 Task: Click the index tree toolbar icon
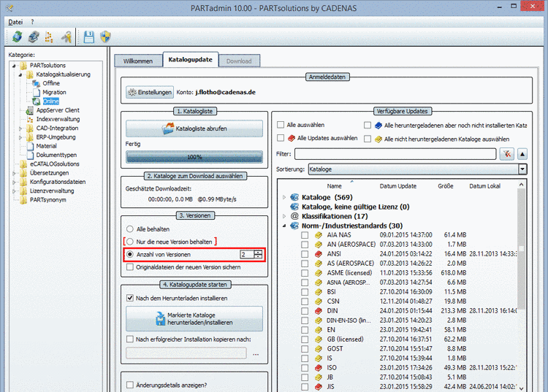(49, 36)
